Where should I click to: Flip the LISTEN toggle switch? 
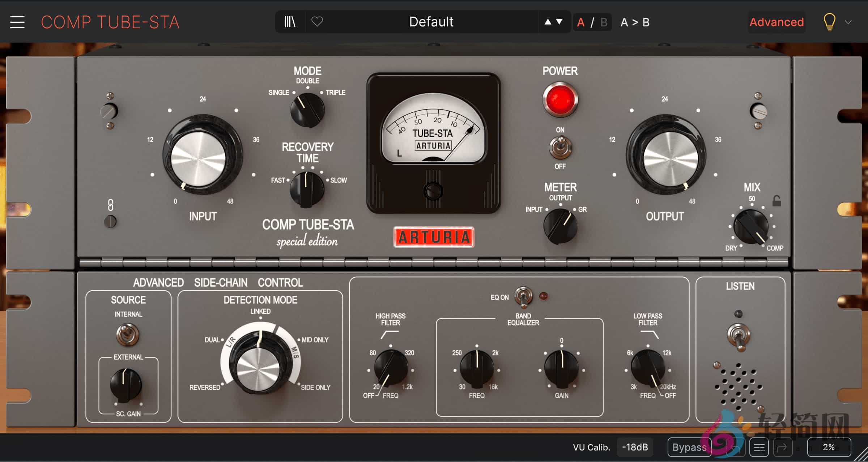(739, 336)
